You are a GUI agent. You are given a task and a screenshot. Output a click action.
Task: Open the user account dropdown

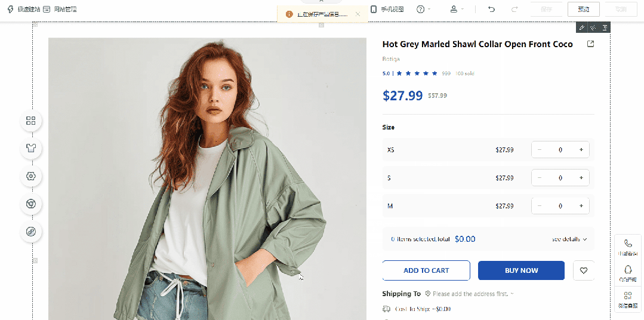pos(457,10)
